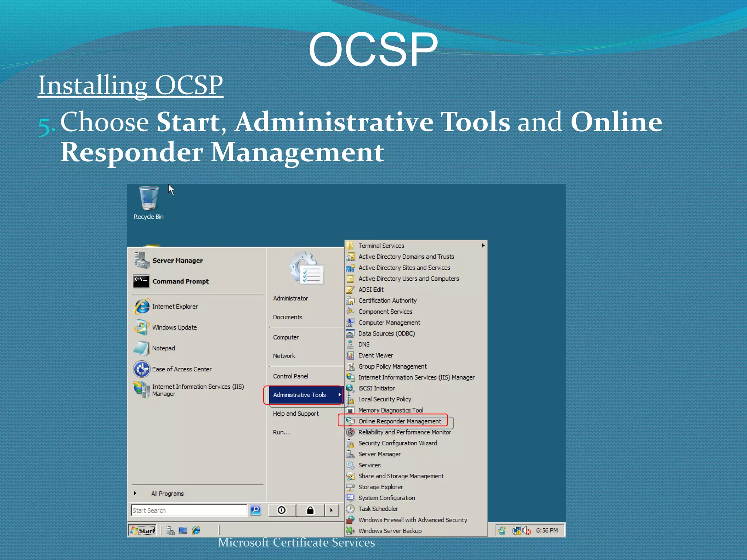Click the Services gear icon

(350, 465)
